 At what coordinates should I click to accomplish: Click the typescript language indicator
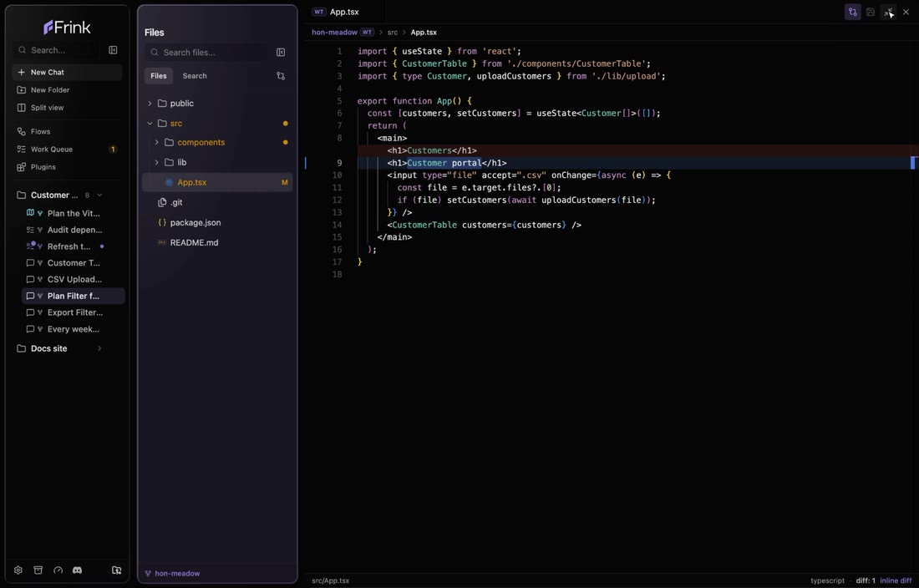(828, 581)
